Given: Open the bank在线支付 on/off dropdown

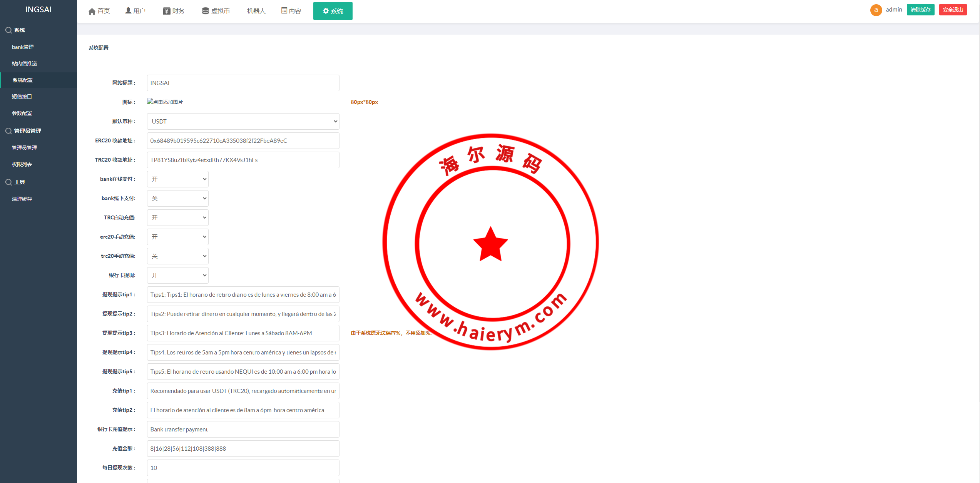Looking at the screenshot, I should click(x=177, y=179).
